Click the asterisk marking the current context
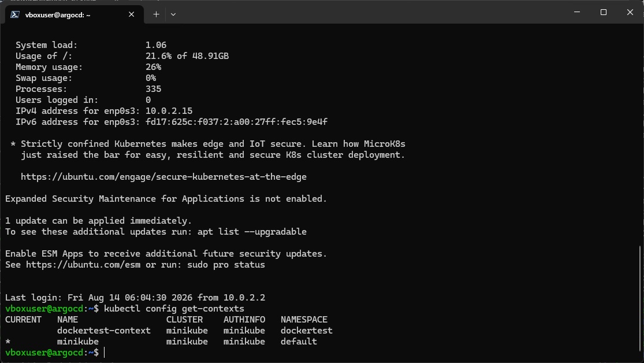This screenshot has height=363, width=644. tap(8, 342)
